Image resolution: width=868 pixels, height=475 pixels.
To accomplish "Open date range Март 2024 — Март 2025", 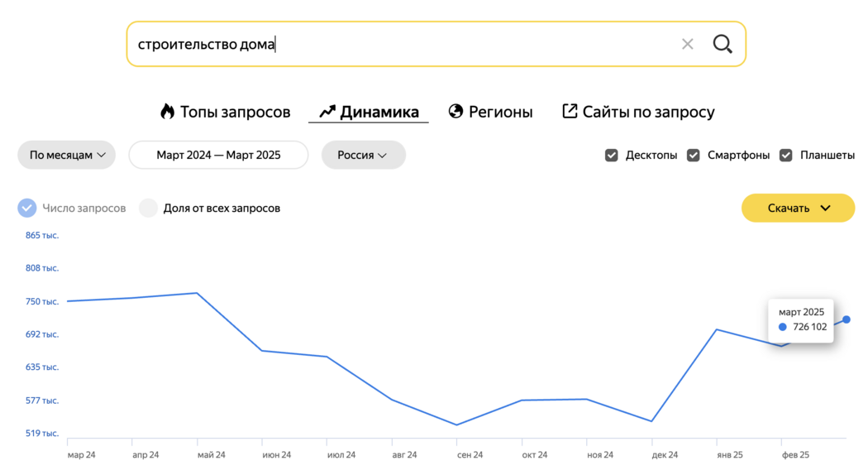I will coord(218,155).
